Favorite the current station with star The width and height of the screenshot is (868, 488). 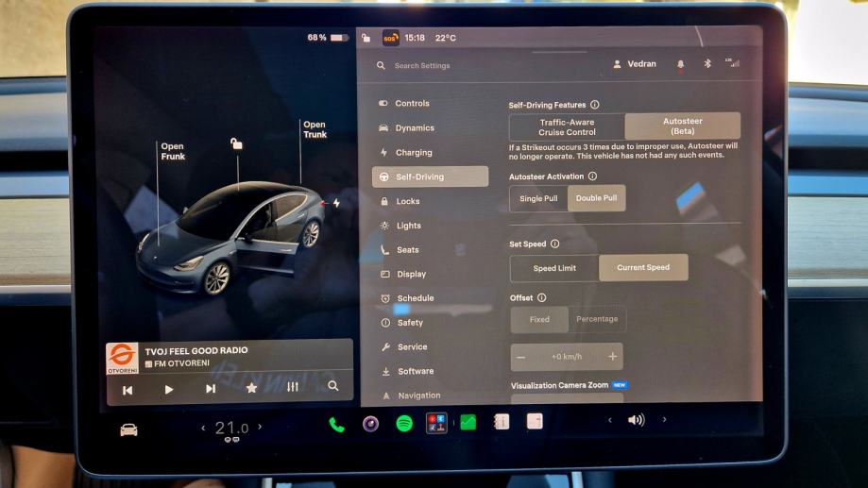coord(251,388)
